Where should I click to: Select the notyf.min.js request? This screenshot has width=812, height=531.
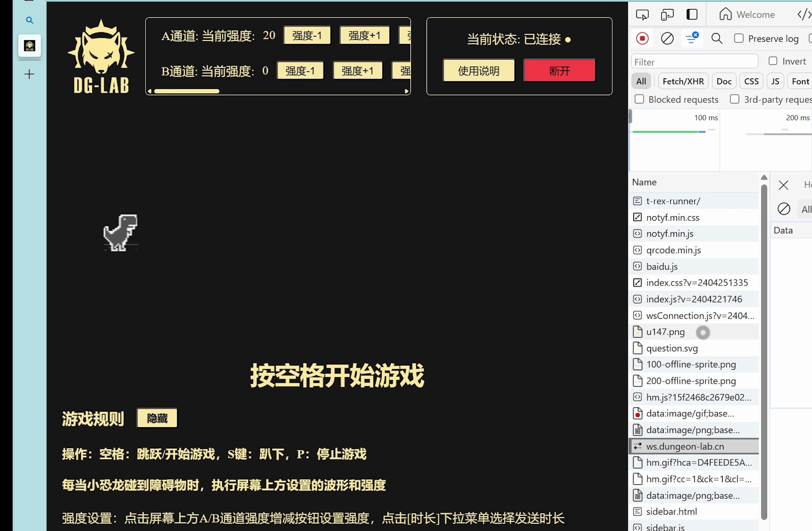click(x=693, y=234)
